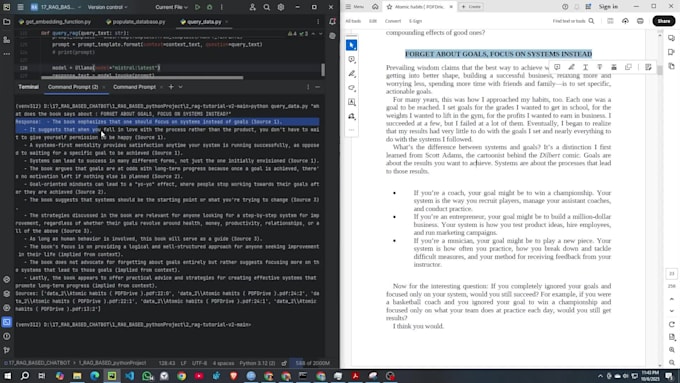Open the Structure tool window icon

7,39
